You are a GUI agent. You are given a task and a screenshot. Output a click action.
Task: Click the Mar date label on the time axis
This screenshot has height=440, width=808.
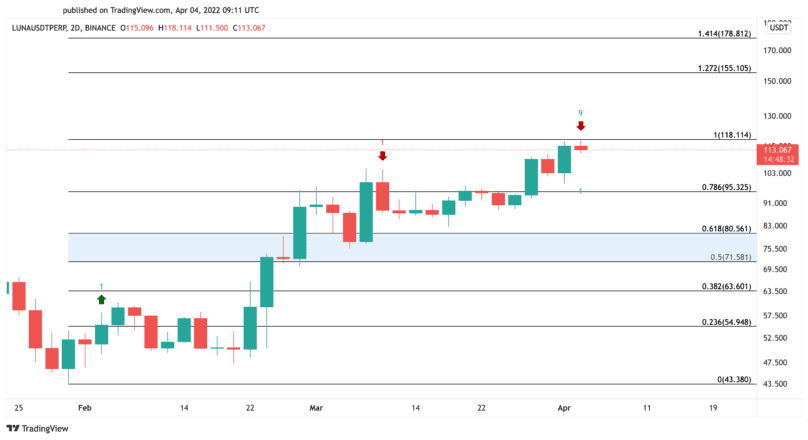[316, 408]
